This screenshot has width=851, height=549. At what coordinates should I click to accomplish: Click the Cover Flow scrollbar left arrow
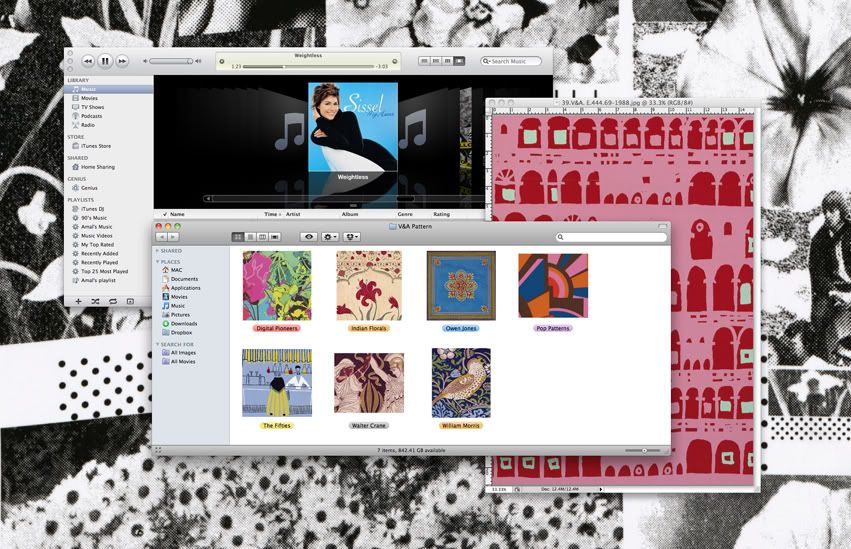point(207,199)
